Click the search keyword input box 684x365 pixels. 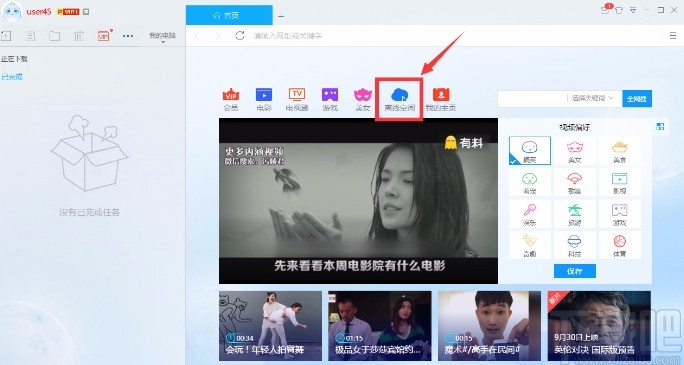(532, 99)
